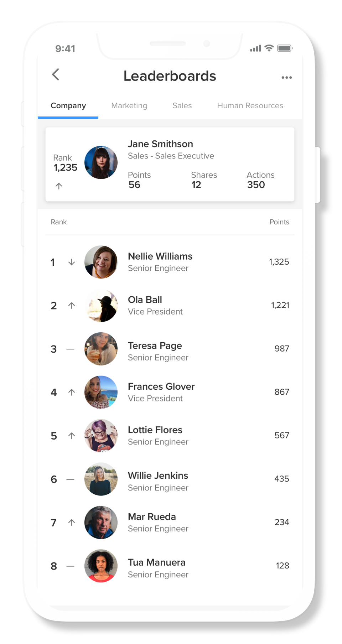Viewport: 342px width, 644px height.
Task: Switch to the Marketing tab
Action: (129, 106)
